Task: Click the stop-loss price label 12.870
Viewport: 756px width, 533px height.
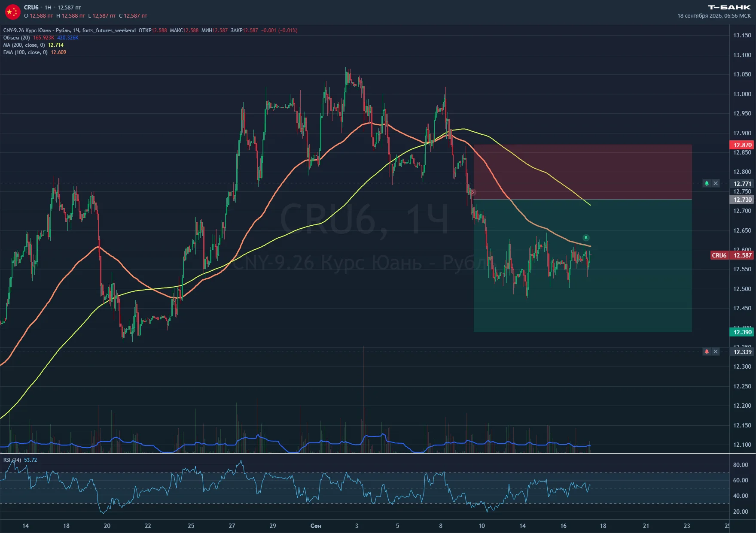Action: 742,145
